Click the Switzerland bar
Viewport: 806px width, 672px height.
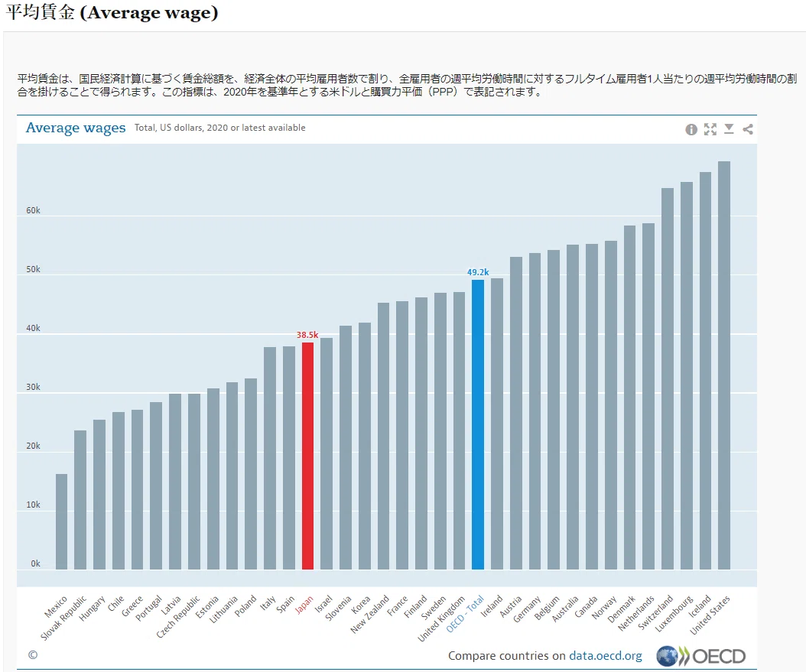click(668, 378)
